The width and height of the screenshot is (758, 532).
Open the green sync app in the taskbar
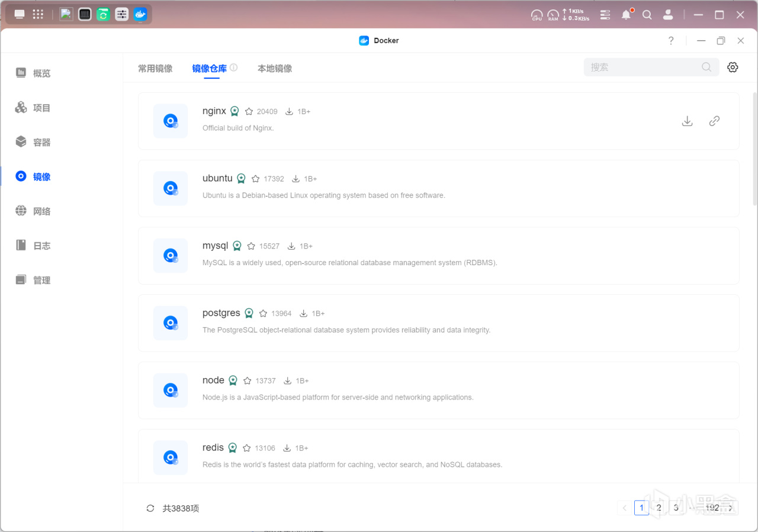[103, 14]
